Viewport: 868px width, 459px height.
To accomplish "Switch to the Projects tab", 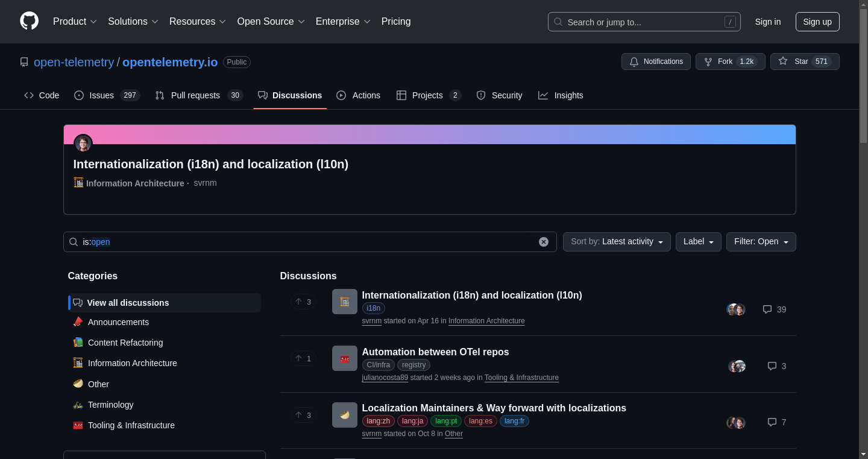I will click(x=429, y=95).
